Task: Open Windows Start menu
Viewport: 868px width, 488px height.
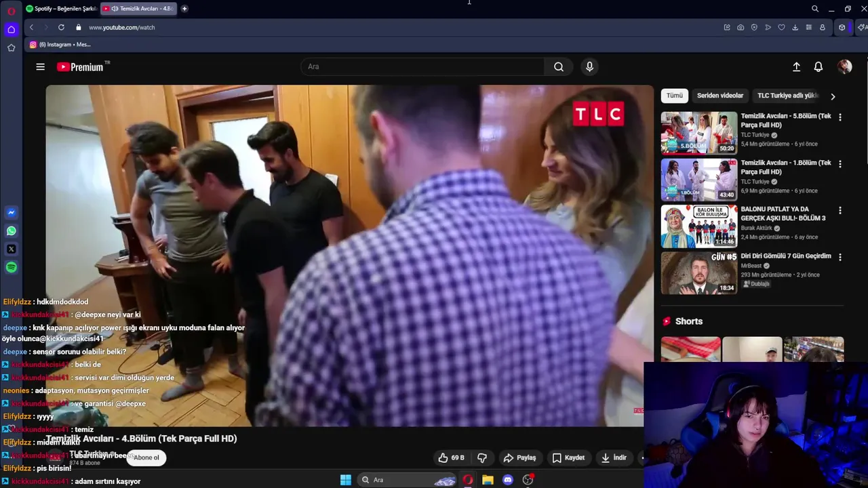Action: [x=345, y=480]
